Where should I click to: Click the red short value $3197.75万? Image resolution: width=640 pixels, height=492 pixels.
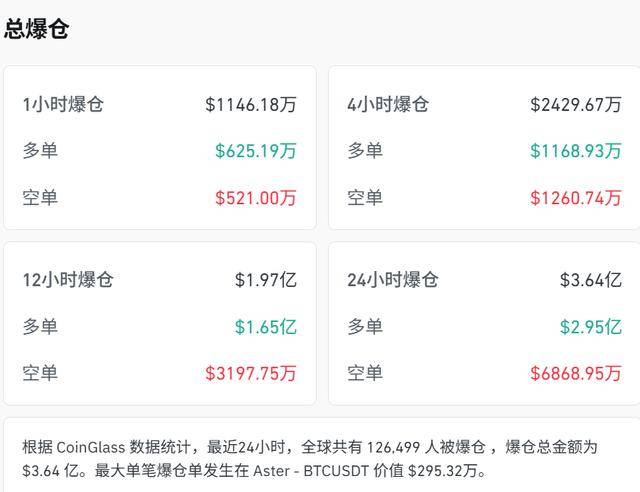coord(251,374)
